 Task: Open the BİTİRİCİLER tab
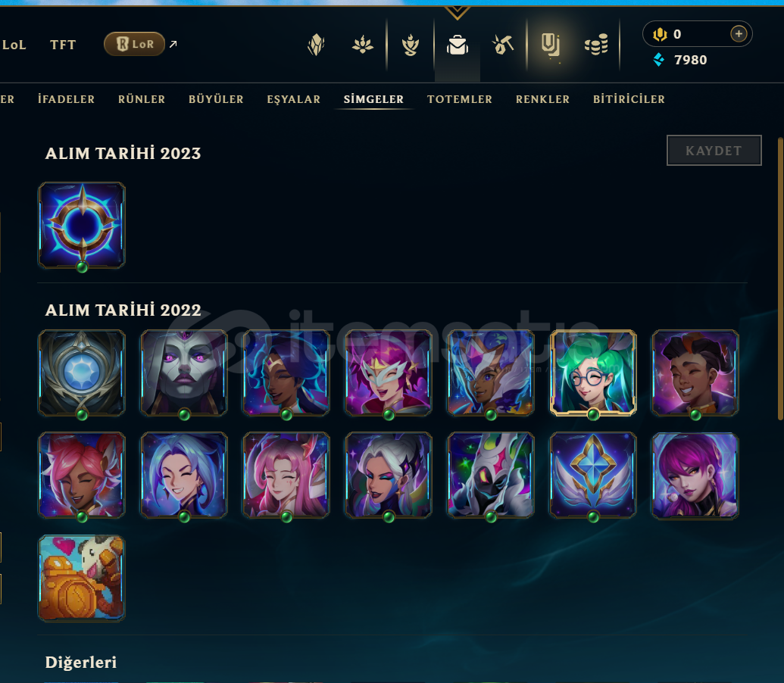point(629,99)
